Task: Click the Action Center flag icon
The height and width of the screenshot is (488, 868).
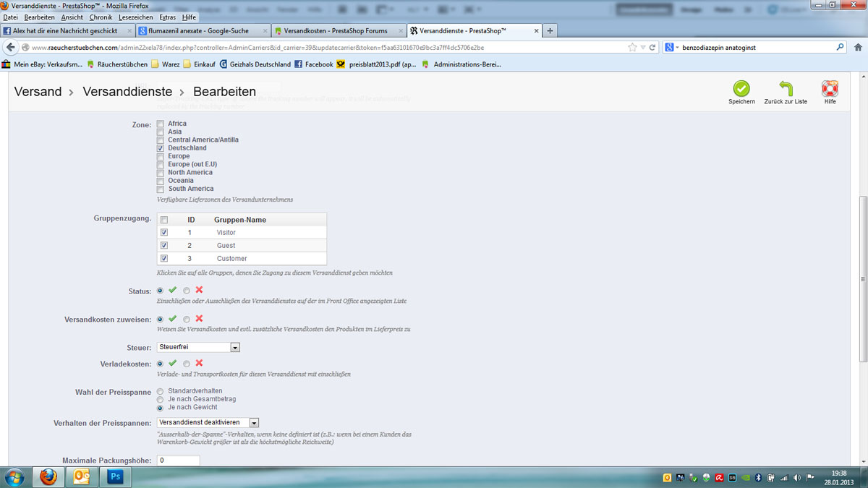Action: [x=810, y=478]
